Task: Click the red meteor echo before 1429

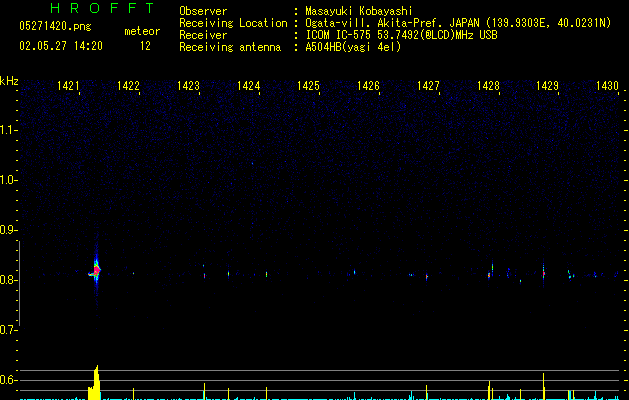Action: pyautogui.click(x=544, y=274)
